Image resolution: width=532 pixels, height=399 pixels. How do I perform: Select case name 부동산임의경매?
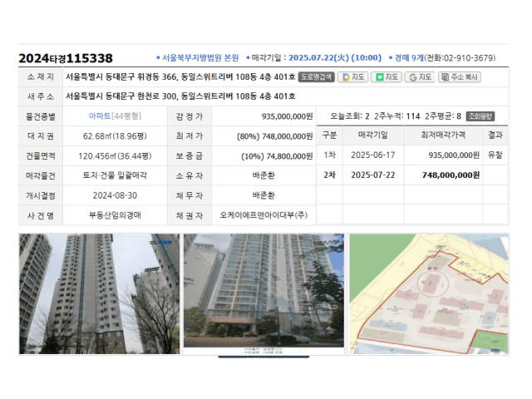[115, 215]
